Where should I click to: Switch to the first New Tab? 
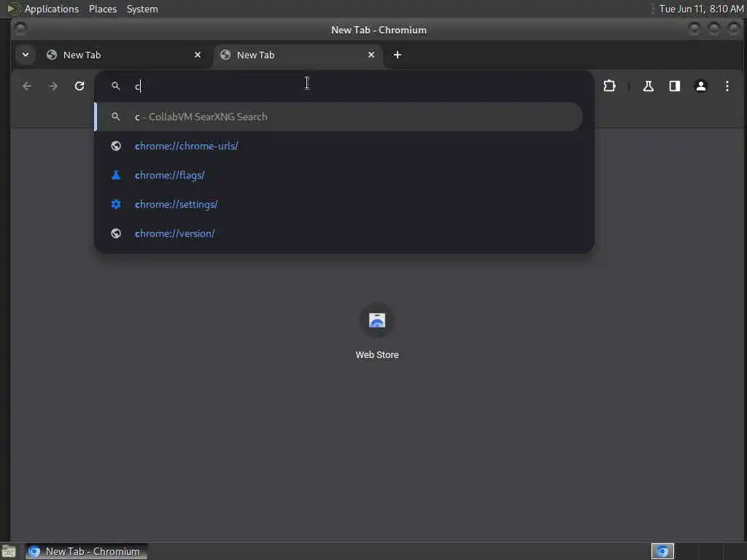(x=124, y=55)
